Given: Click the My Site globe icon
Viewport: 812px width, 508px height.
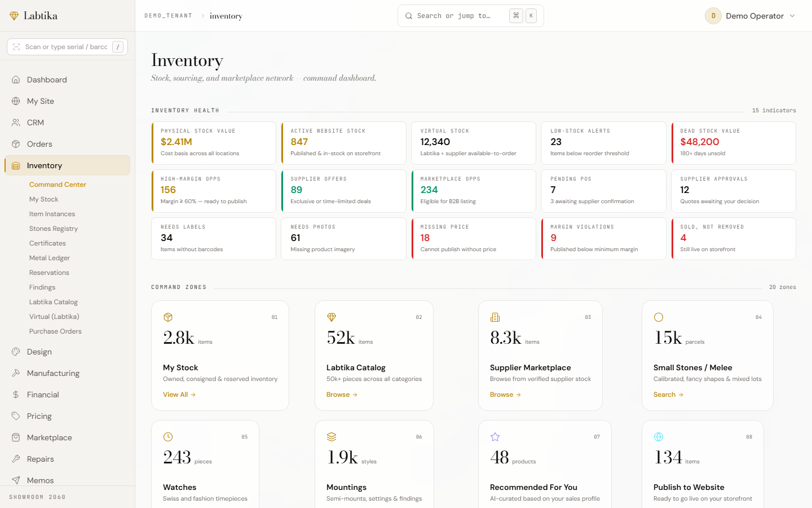Looking at the screenshot, I should pyautogui.click(x=16, y=101).
